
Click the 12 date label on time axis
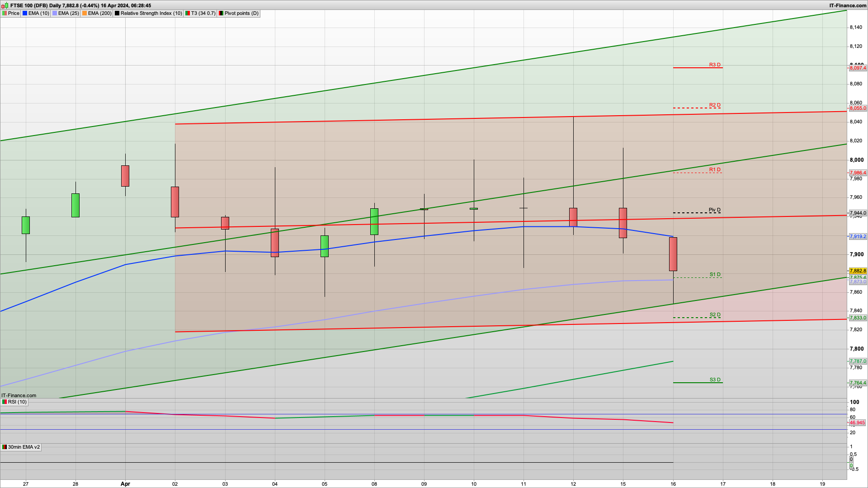pos(573,483)
